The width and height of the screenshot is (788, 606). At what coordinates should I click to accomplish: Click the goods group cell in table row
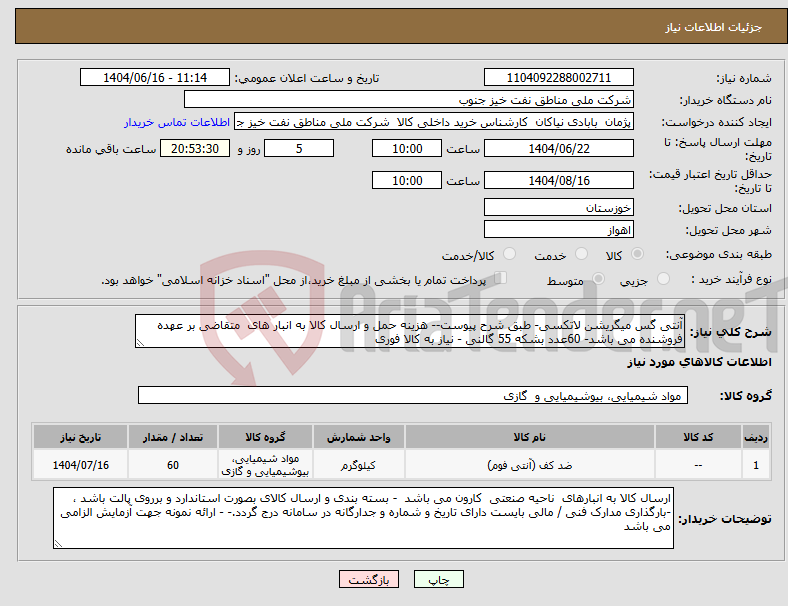pos(265,465)
